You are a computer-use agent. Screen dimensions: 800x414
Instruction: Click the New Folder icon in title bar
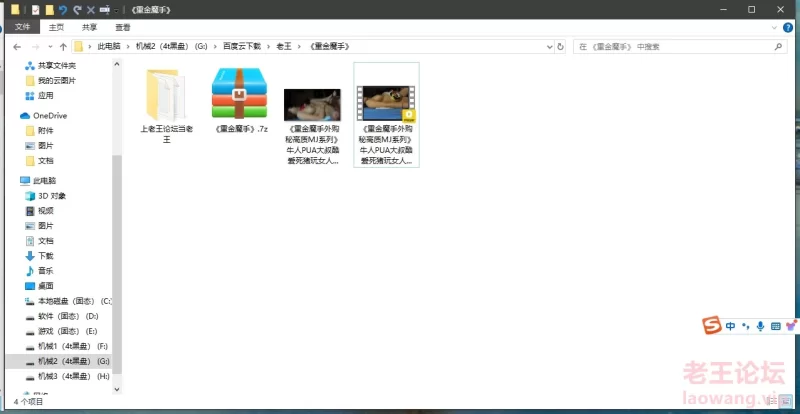click(x=49, y=10)
